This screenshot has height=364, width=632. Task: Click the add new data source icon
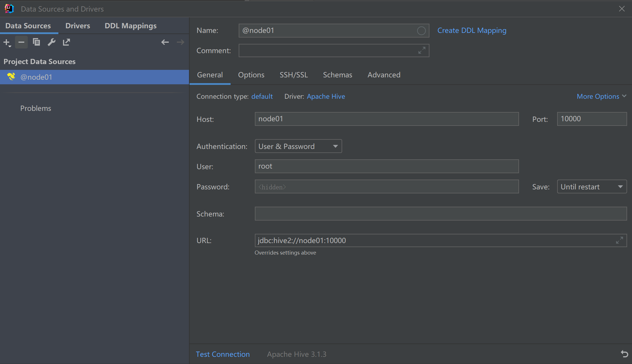click(x=7, y=42)
